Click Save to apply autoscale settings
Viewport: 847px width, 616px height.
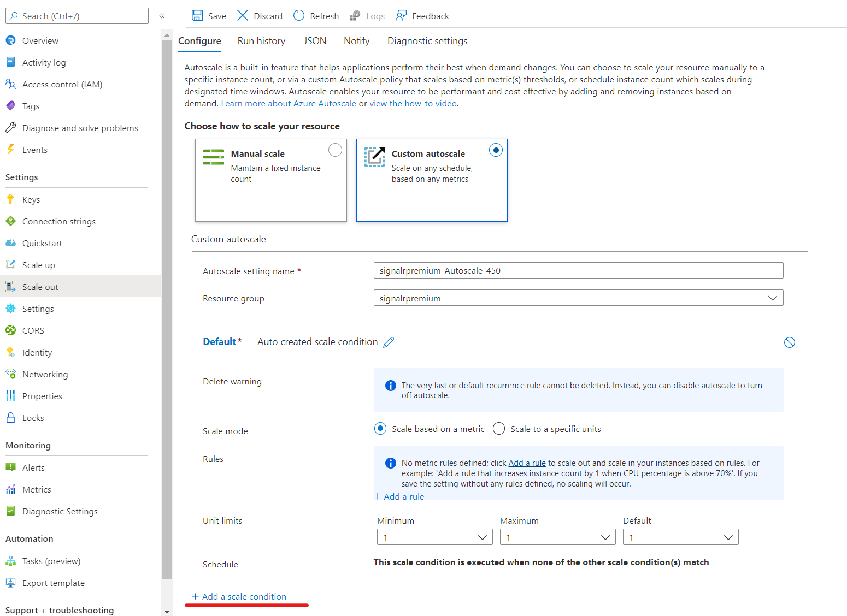(208, 15)
